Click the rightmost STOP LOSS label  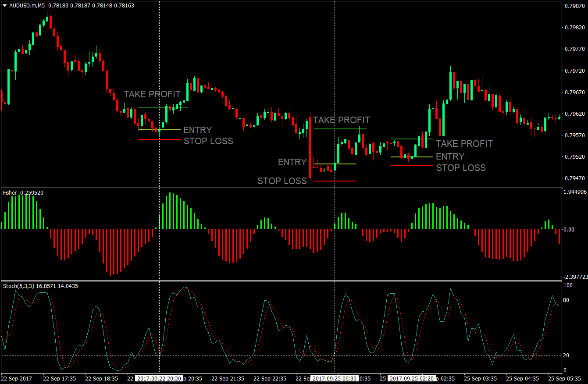tap(461, 168)
